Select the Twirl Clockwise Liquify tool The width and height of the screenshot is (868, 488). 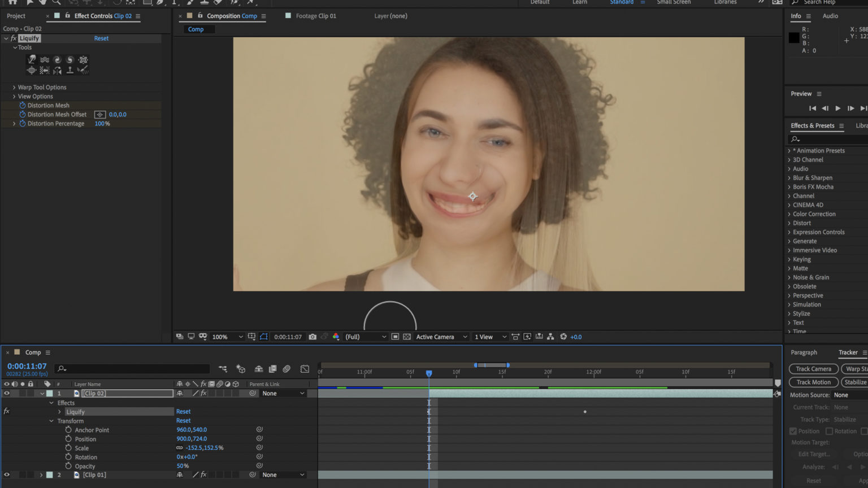click(x=57, y=59)
